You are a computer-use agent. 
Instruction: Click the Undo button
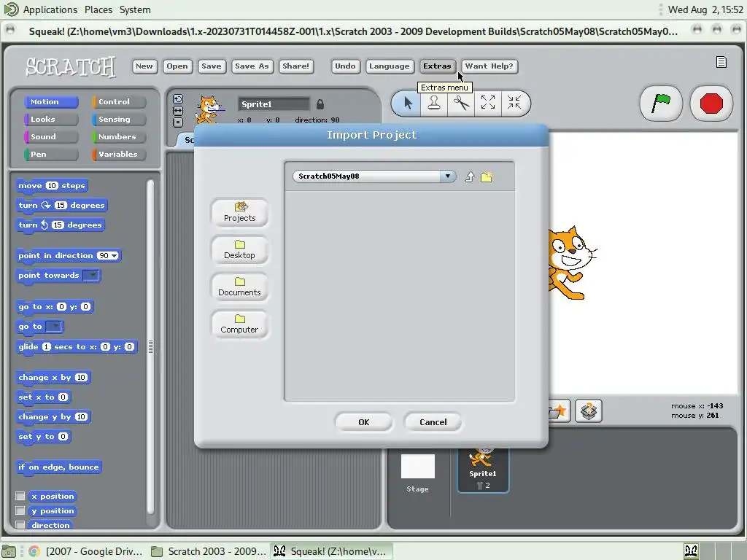click(345, 66)
